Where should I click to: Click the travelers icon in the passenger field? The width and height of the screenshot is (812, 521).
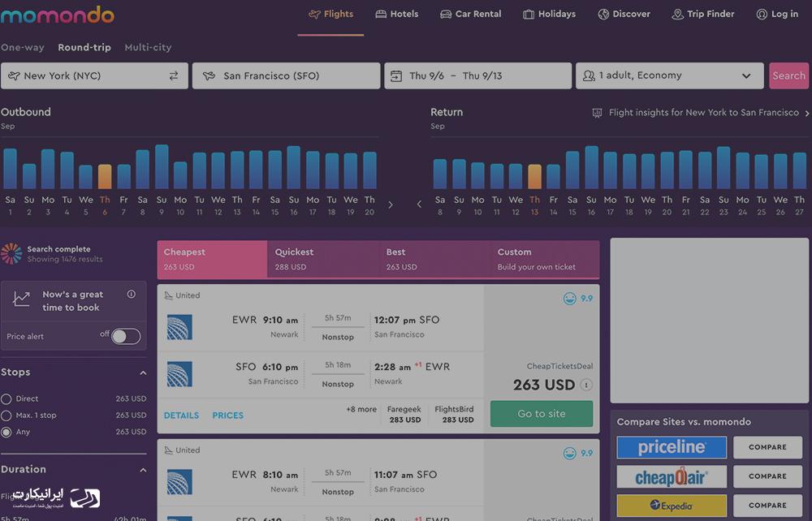pos(589,76)
